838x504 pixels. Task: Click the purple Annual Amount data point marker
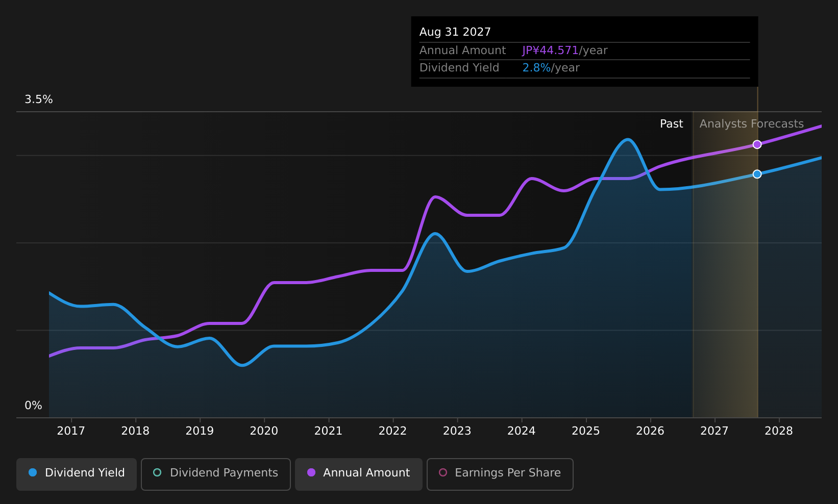tap(757, 144)
